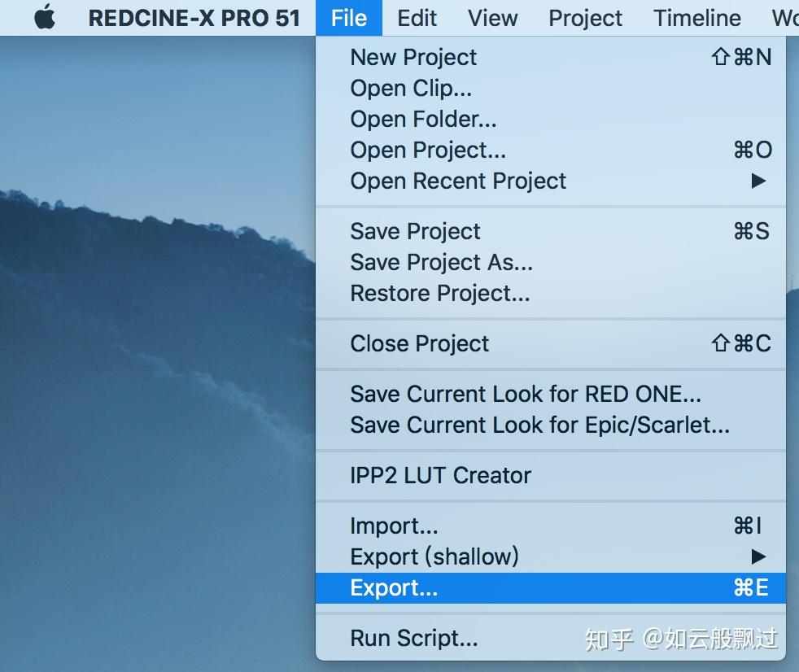Choose Save Current Look for RED ONE...
This screenshot has height=672, width=799.
tap(525, 394)
